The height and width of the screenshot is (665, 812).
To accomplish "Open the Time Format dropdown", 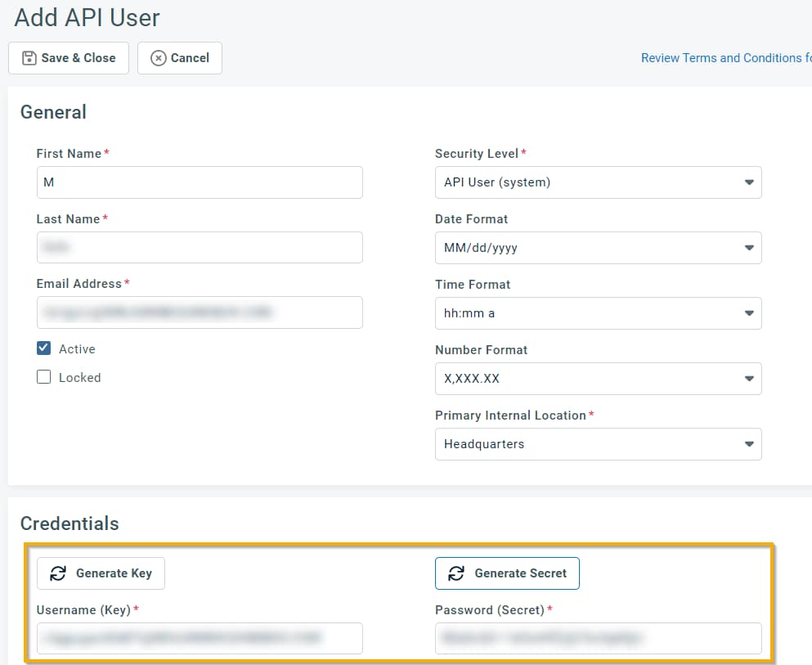I will pos(598,313).
